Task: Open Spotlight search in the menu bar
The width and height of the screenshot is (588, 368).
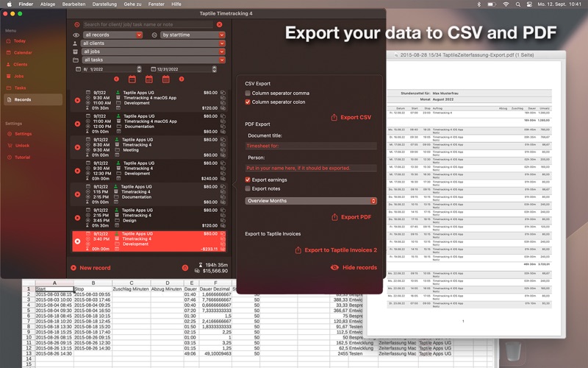Action: pyautogui.click(x=518, y=4)
